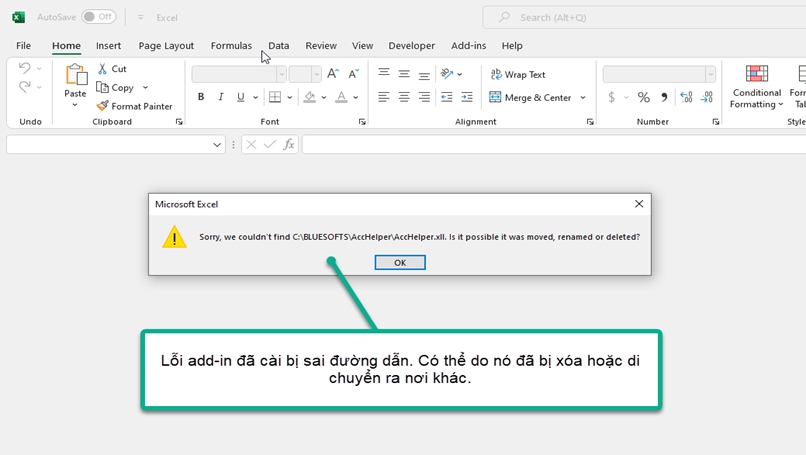Toggle Underline formatting
The height and width of the screenshot is (455, 806).
241,97
